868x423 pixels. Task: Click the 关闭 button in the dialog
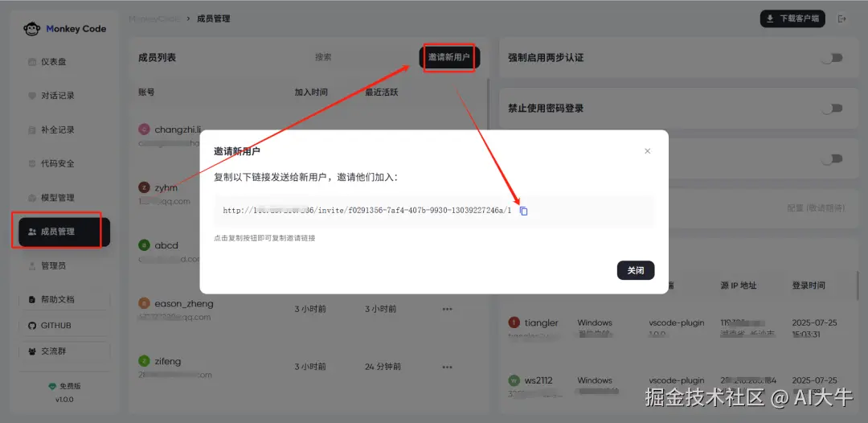coord(636,270)
